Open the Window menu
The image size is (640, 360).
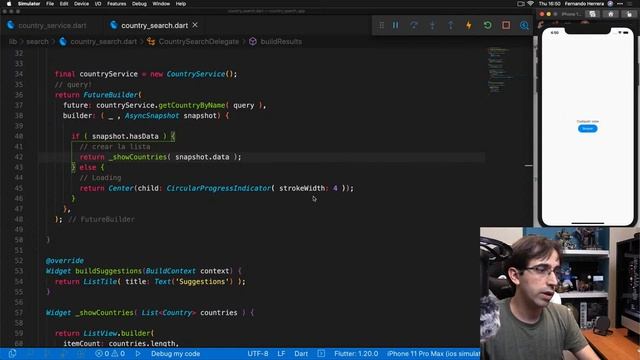161,4
